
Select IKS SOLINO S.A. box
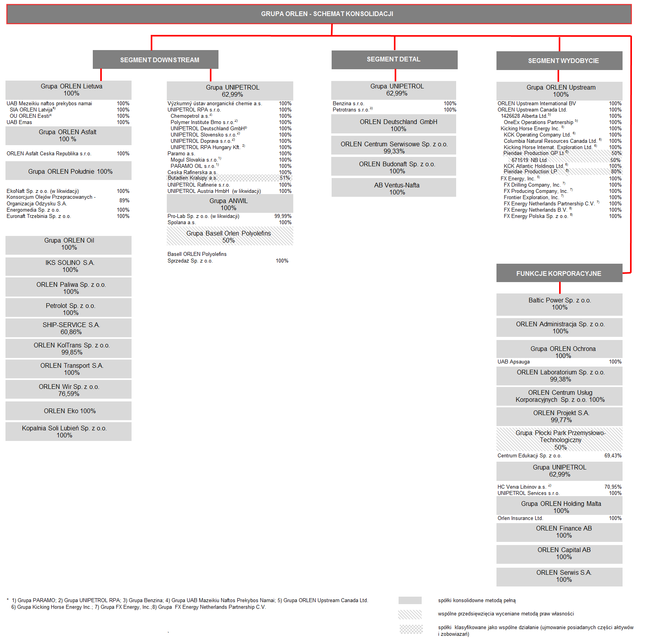click(x=69, y=266)
